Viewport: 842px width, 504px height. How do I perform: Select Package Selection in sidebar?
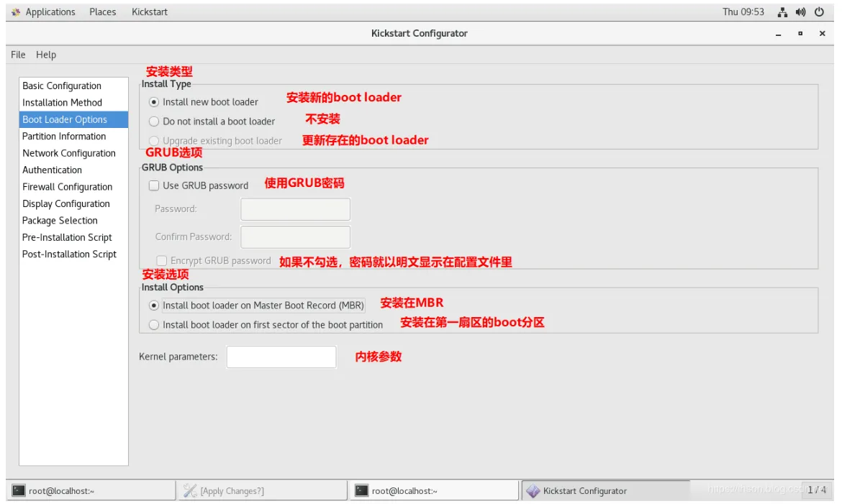tap(73, 220)
